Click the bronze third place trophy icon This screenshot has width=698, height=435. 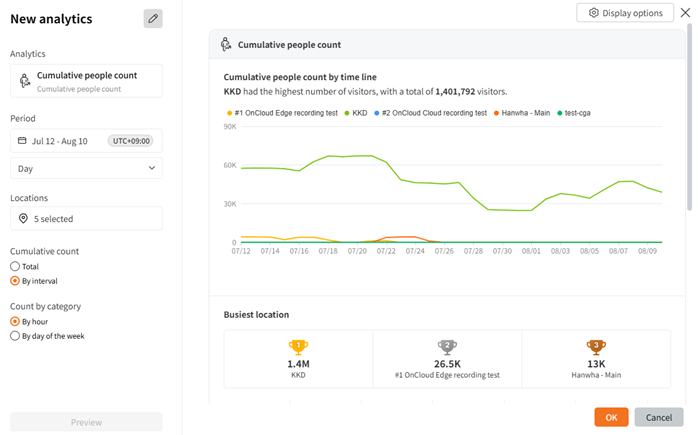point(595,346)
